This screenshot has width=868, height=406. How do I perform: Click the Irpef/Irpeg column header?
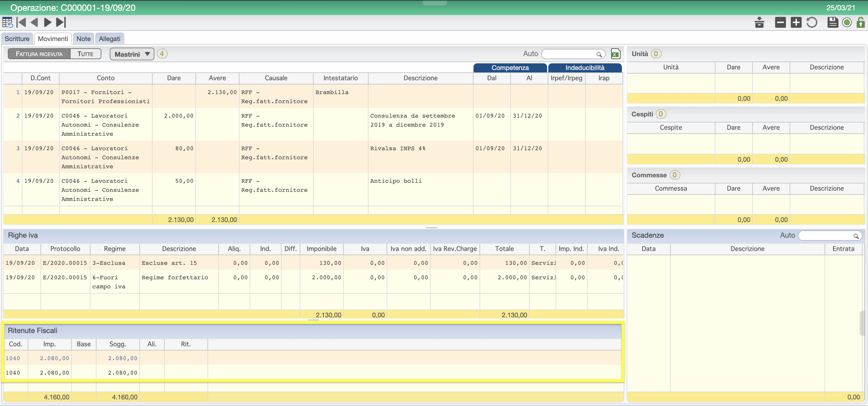(566, 78)
